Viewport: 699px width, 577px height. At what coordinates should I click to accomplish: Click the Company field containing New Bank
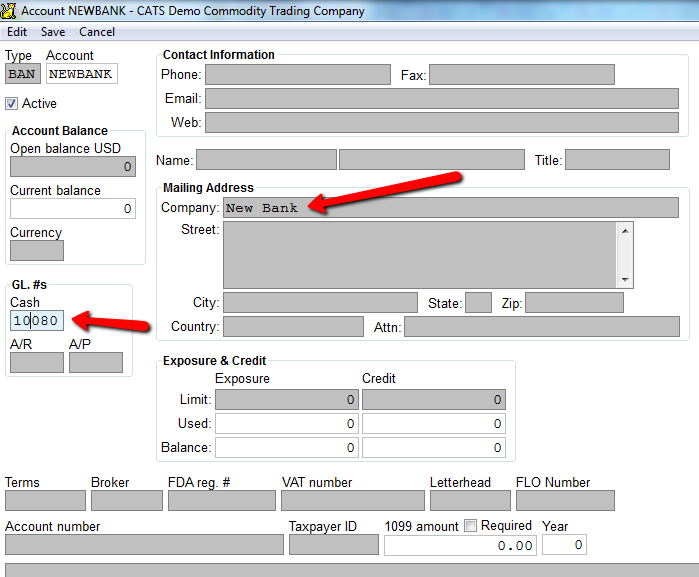tap(451, 208)
